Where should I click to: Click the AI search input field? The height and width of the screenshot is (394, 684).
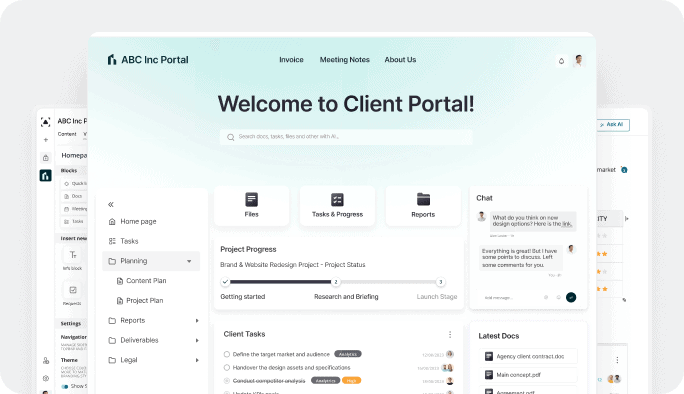coord(346,137)
